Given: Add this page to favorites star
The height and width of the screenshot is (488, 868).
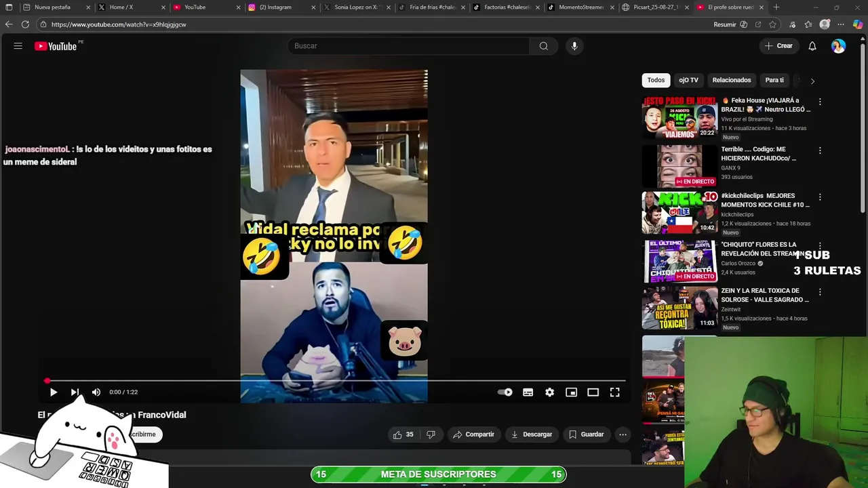Looking at the screenshot, I should point(772,24).
